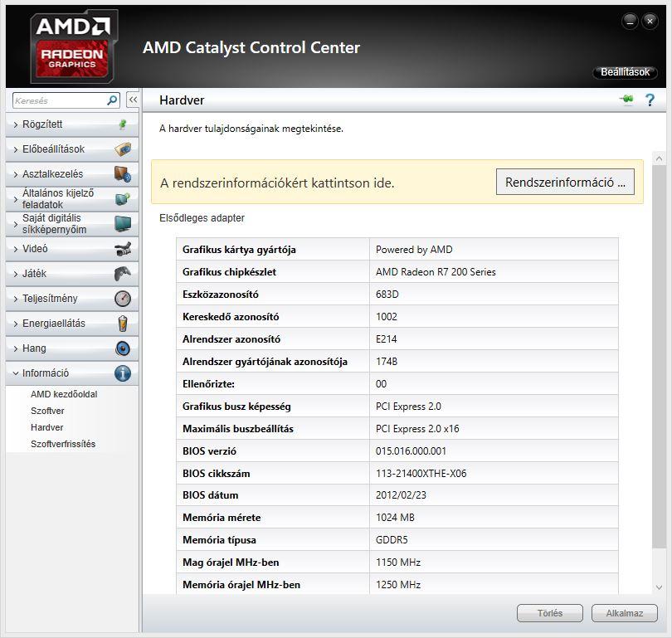Click the green pin icon in the Hardver header
The width and height of the screenshot is (672, 638).
click(x=627, y=100)
